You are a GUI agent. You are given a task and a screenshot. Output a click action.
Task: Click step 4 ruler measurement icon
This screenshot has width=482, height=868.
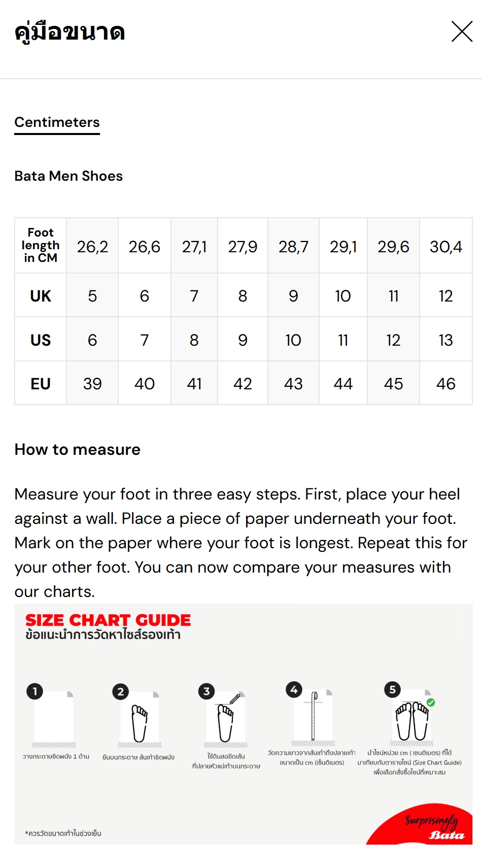point(313,716)
